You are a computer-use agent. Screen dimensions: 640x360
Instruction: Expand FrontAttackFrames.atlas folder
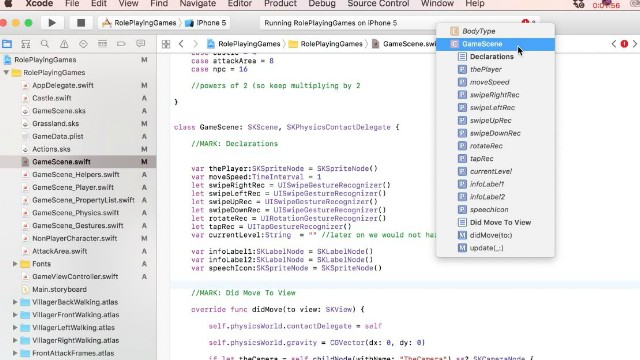(x=15, y=353)
